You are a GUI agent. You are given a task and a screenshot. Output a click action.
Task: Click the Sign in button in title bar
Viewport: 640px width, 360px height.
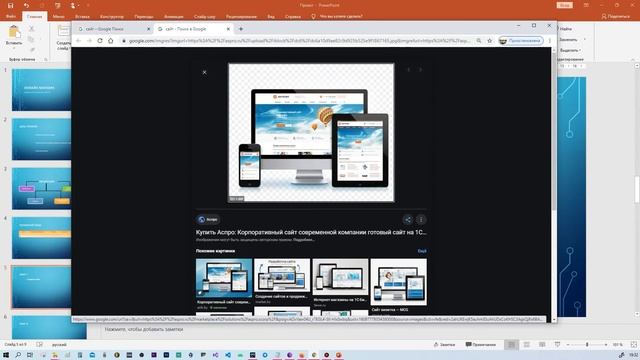pos(565,5)
